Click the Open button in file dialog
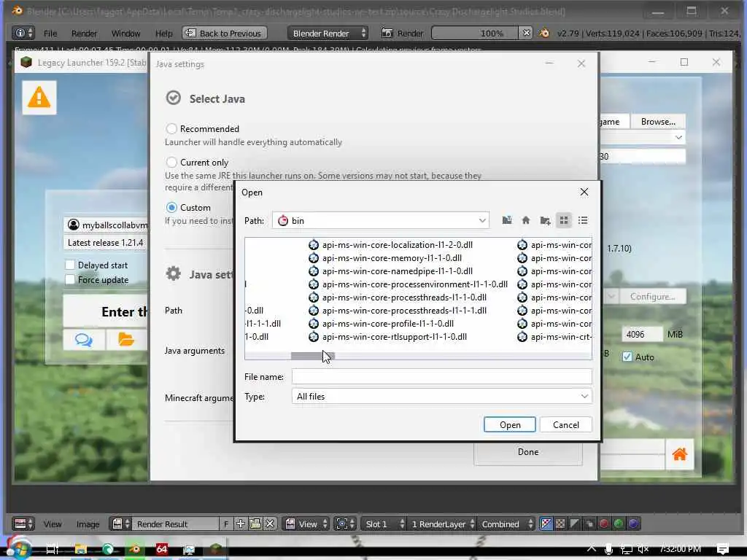This screenshot has height=560, width=747. [x=509, y=425]
